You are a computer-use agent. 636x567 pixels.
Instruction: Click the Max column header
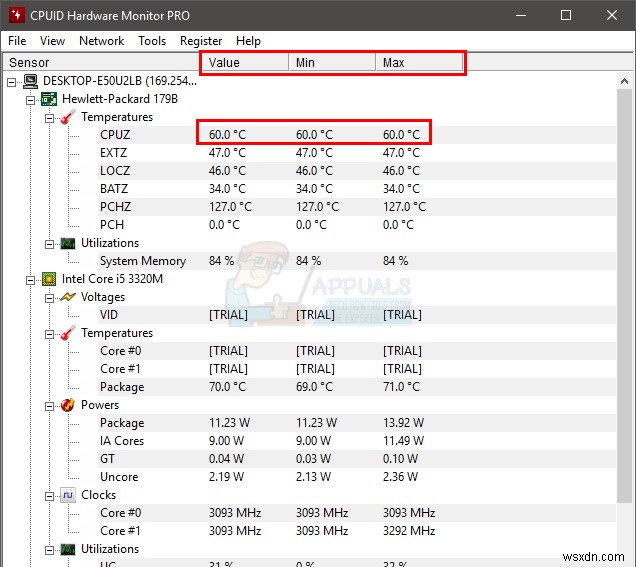pos(419,62)
